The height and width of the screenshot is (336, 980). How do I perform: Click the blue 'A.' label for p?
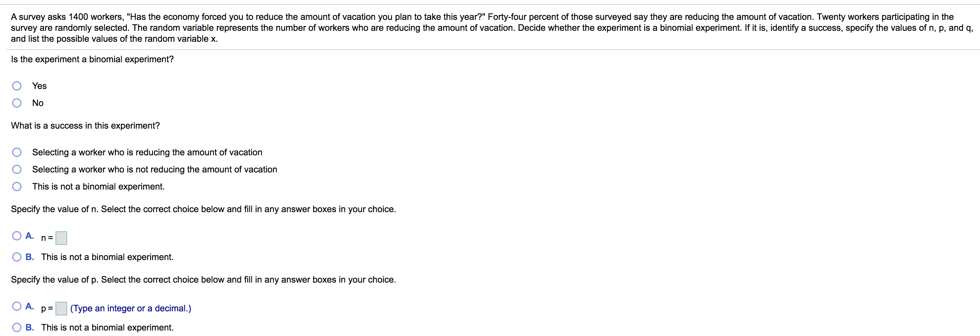pos(30,306)
